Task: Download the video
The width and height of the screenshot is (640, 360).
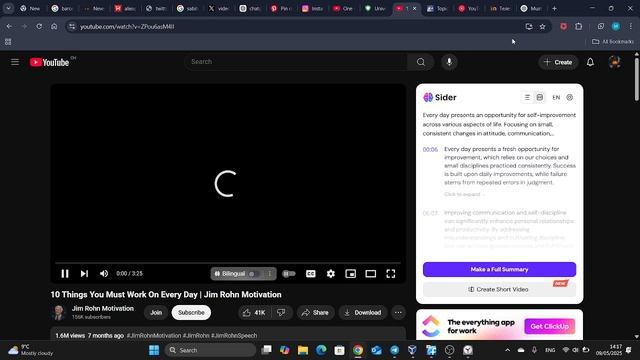Action: tap(363, 313)
